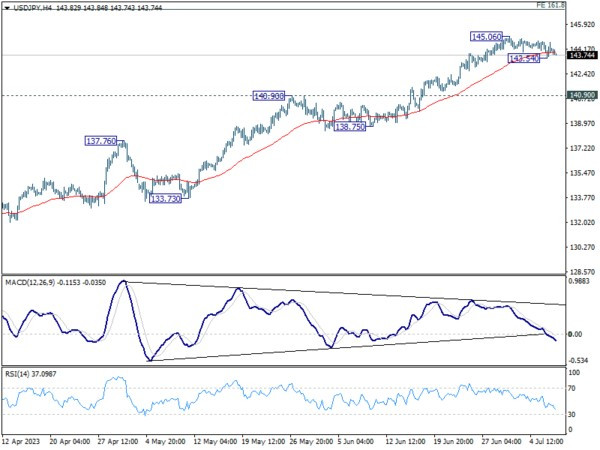Click the 128.570 price axis value
The width and height of the screenshot is (600, 450).
click(582, 272)
